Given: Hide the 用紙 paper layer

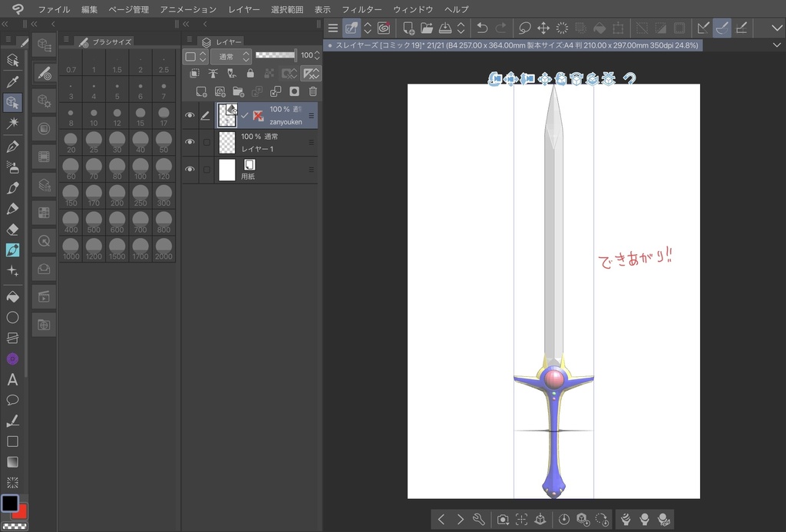Looking at the screenshot, I should pyautogui.click(x=190, y=170).
